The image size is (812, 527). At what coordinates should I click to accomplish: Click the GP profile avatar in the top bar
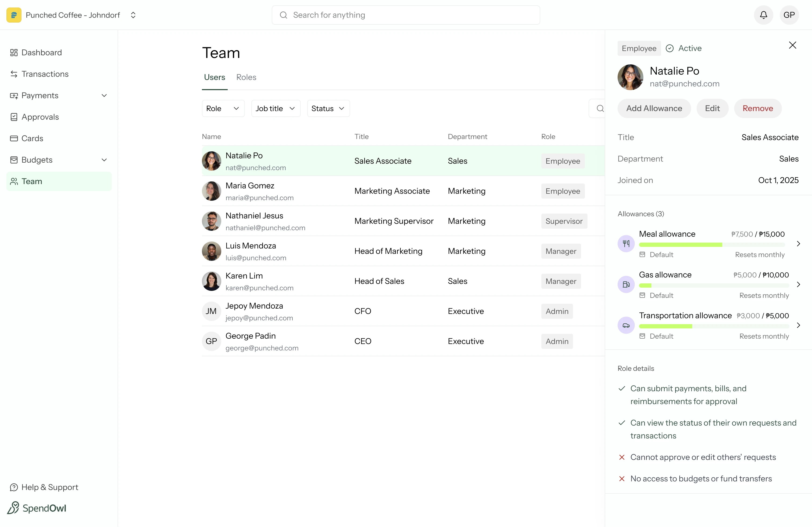click(x=790, y=15)
